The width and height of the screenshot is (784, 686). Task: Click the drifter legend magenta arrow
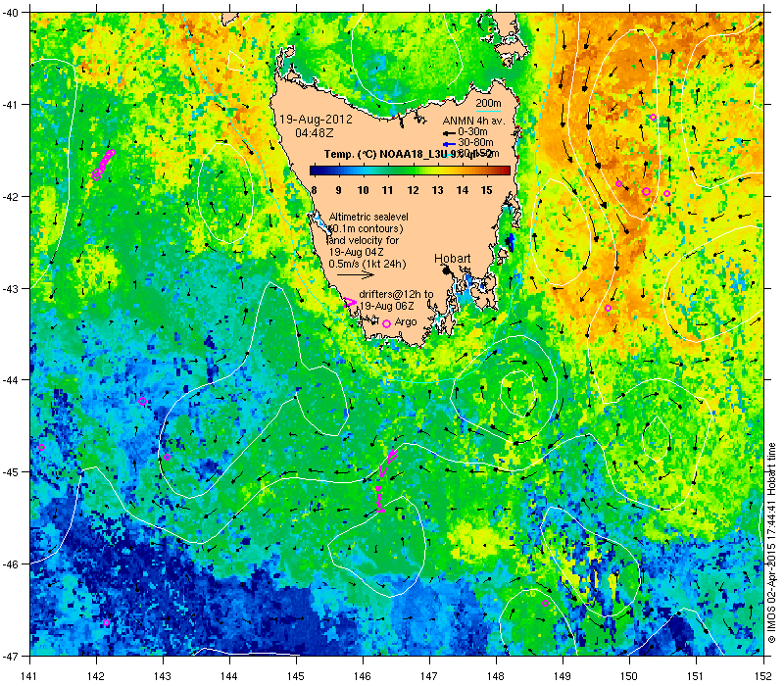click(351, 302)
